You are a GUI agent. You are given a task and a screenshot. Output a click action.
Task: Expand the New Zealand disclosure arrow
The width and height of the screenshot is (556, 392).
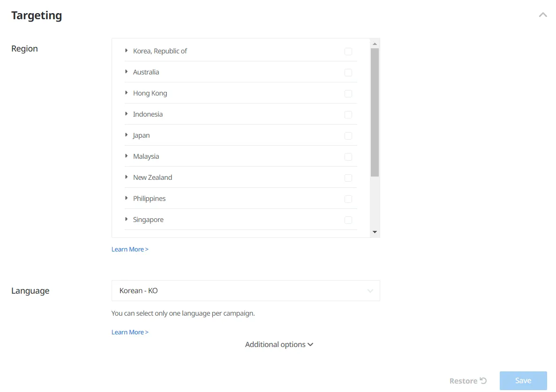[x=127, y=177]
